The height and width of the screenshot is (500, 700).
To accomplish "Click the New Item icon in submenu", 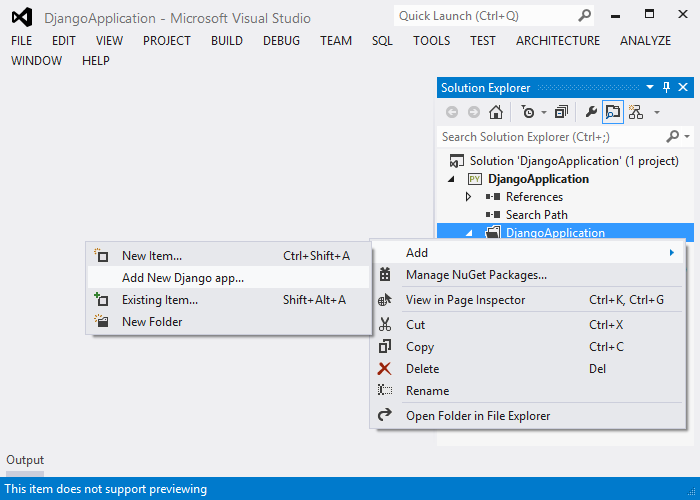I will [101, 255].
